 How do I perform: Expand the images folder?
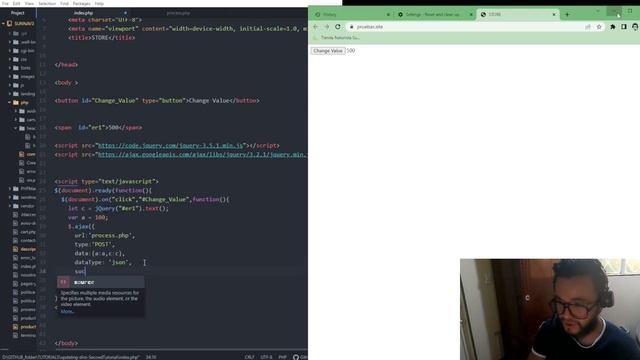[x=10, y=76]
